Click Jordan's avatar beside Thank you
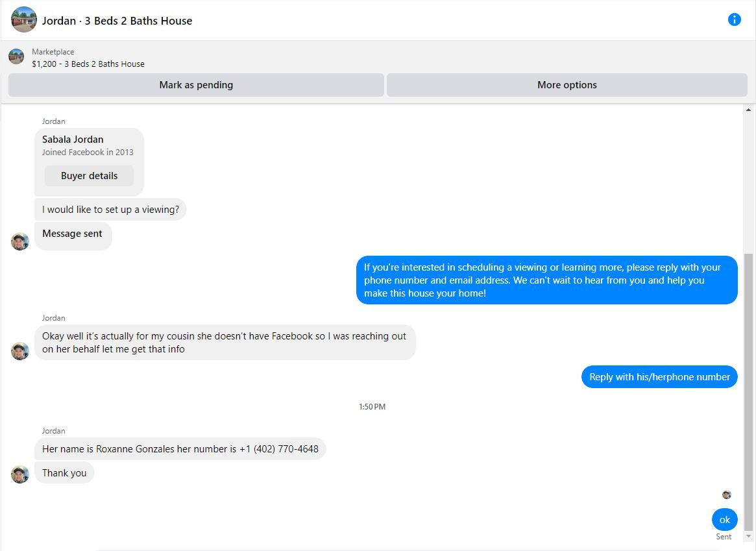 (20, 474)
